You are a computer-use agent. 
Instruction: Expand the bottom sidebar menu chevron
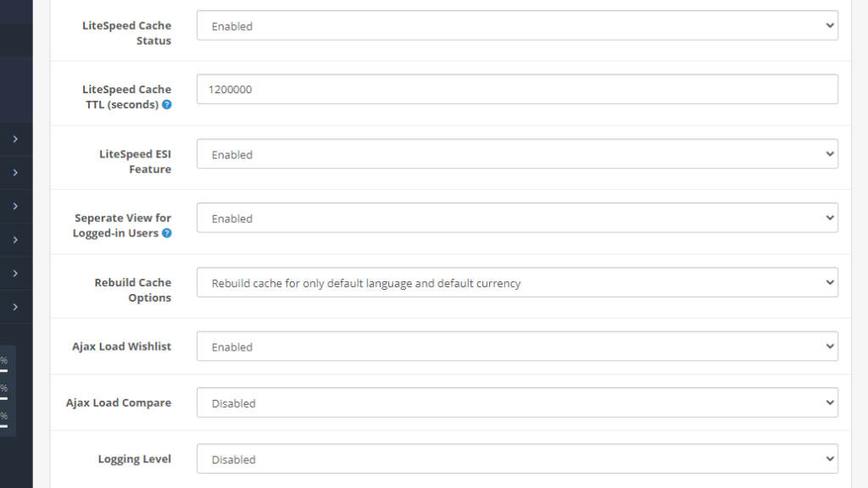14,306
